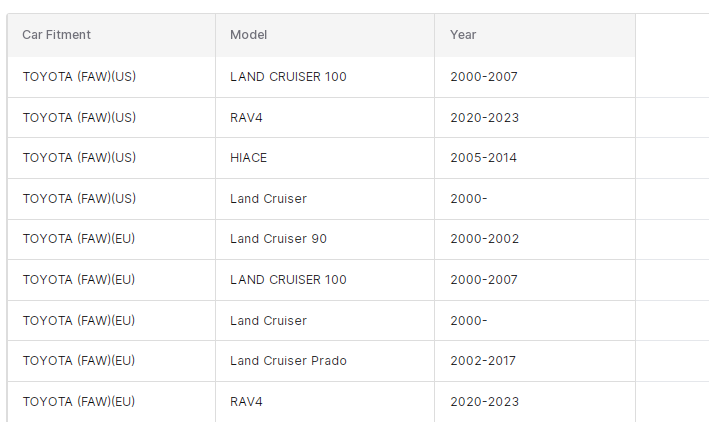Click the 2000-2002 year cell
The height and width of the screenshot is (422, 709).
pos(484,239)
